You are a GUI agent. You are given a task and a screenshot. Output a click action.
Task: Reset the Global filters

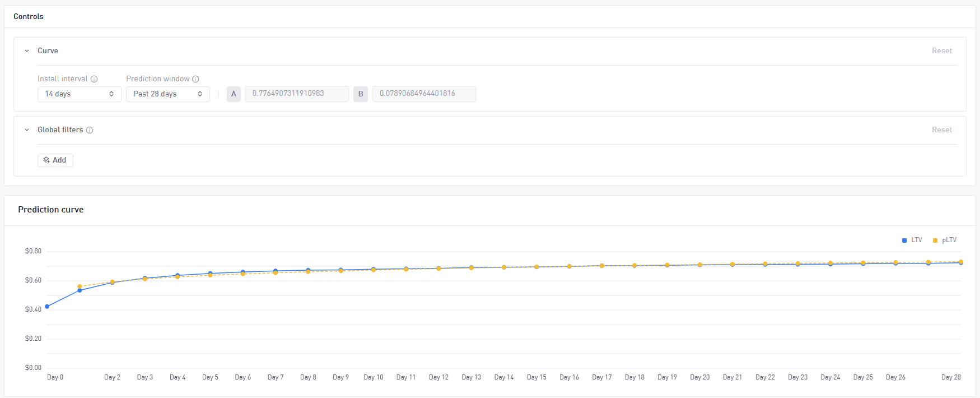[x=942, y=130]
